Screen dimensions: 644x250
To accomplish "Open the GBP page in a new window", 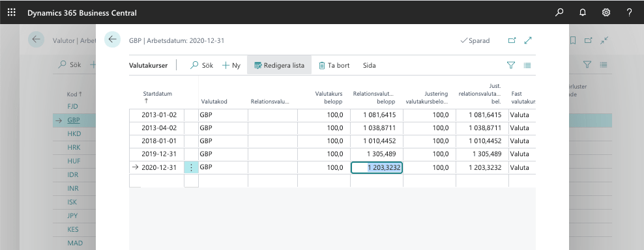I will (x=512, y=40).
